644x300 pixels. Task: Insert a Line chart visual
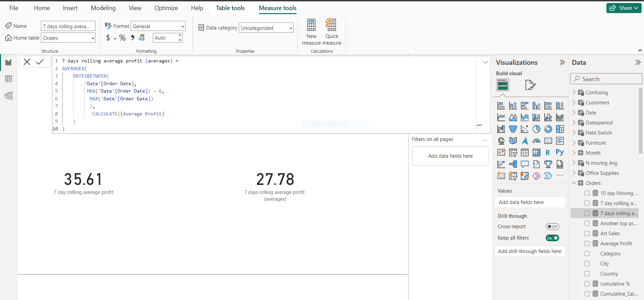pos(501,117)
